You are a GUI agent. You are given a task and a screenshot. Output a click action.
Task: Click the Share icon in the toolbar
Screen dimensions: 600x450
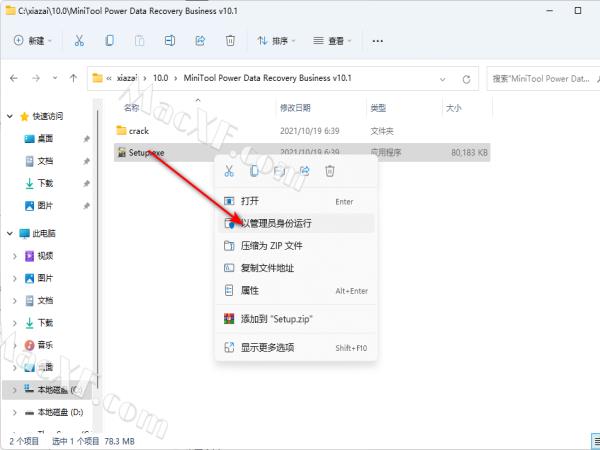pyautogui.click(x=200, y=41)
